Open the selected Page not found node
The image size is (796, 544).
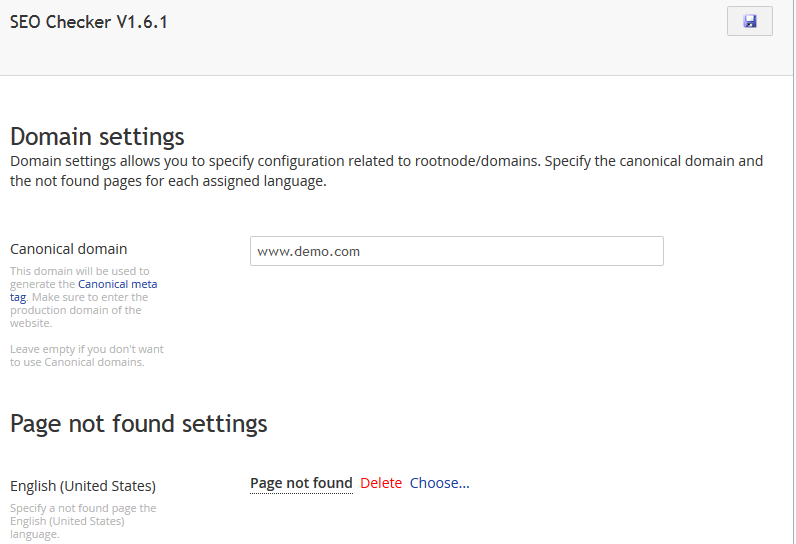pos(301,483)
